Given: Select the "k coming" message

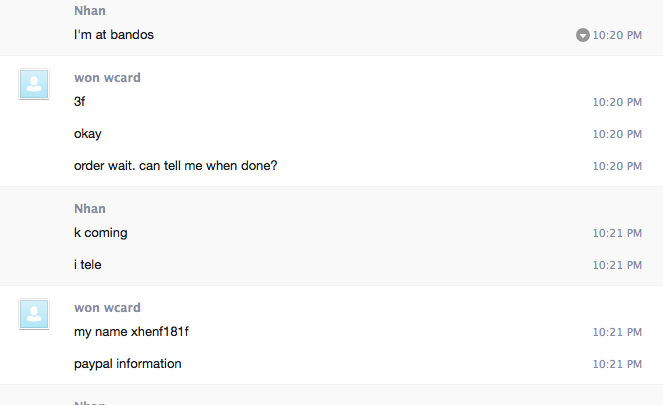Looking at the screenshot, I should point(101,233).
